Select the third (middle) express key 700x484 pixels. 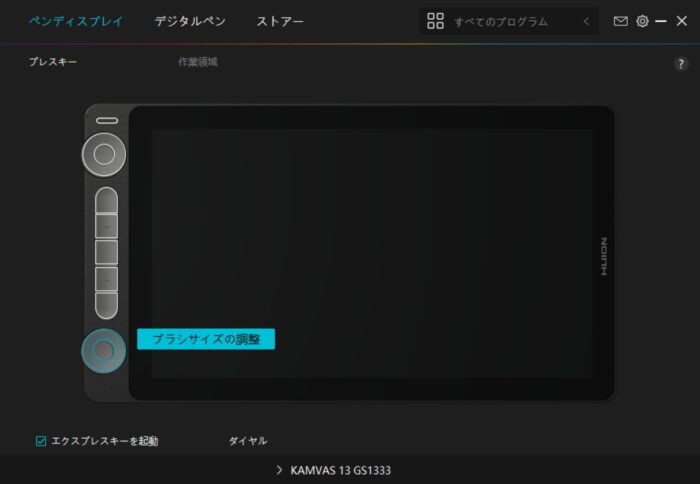(x=106, y=251)
